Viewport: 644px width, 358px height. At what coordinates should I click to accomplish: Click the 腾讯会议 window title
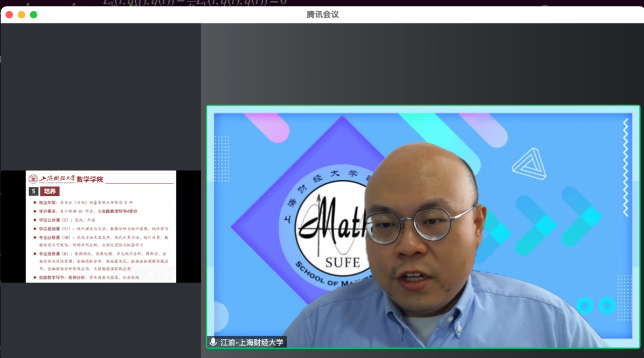pyautogui.click(x=322, y=15)
